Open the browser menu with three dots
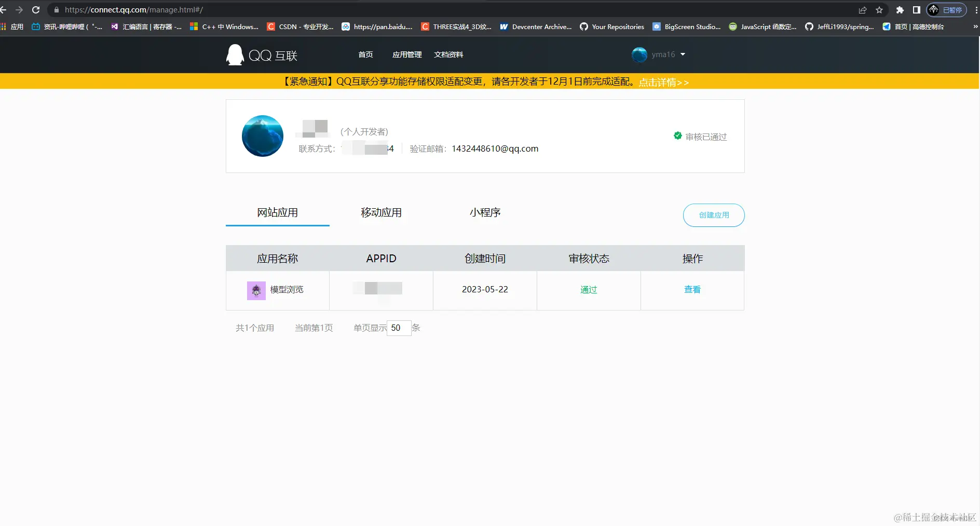Image resolution: width=980 pixels, height=526 pixels. tap(975, 9)
